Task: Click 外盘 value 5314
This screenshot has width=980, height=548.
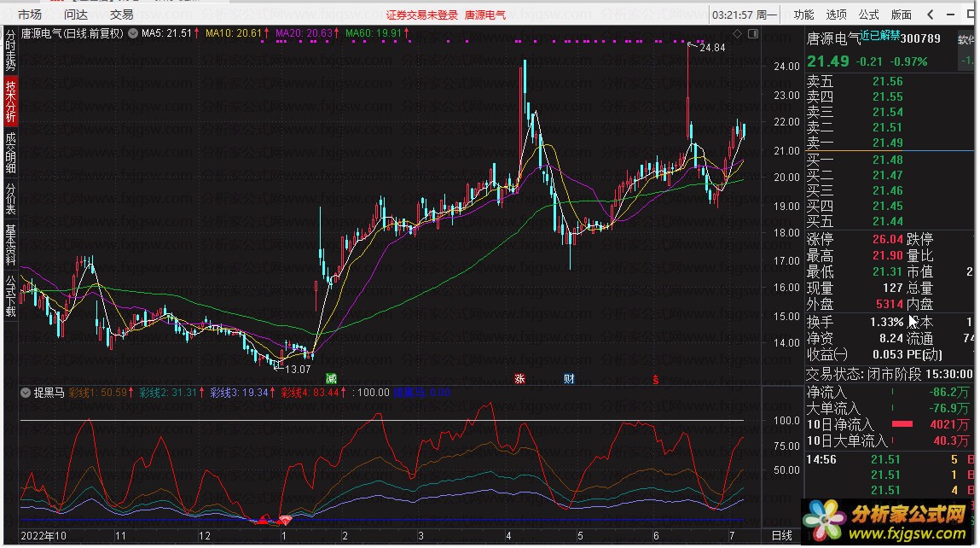Action: [x=890, y=305]
